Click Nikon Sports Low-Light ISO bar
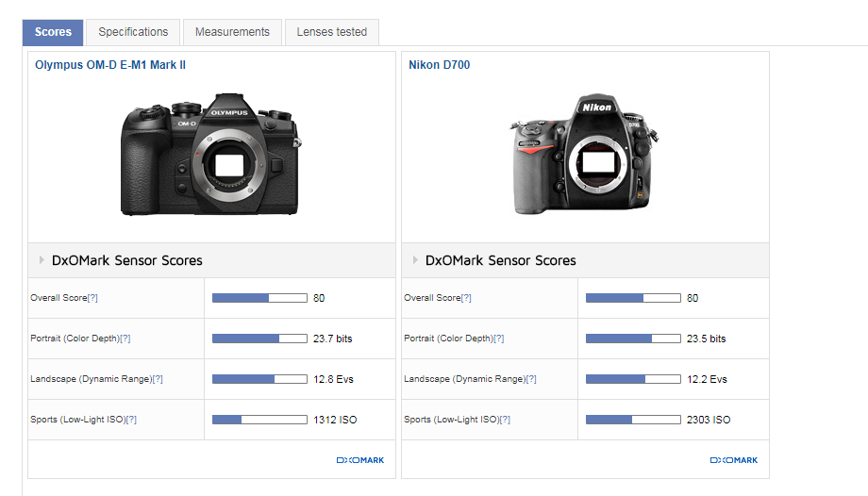The height and width of the screenshot is (496, 868). (x=633, y=420)
